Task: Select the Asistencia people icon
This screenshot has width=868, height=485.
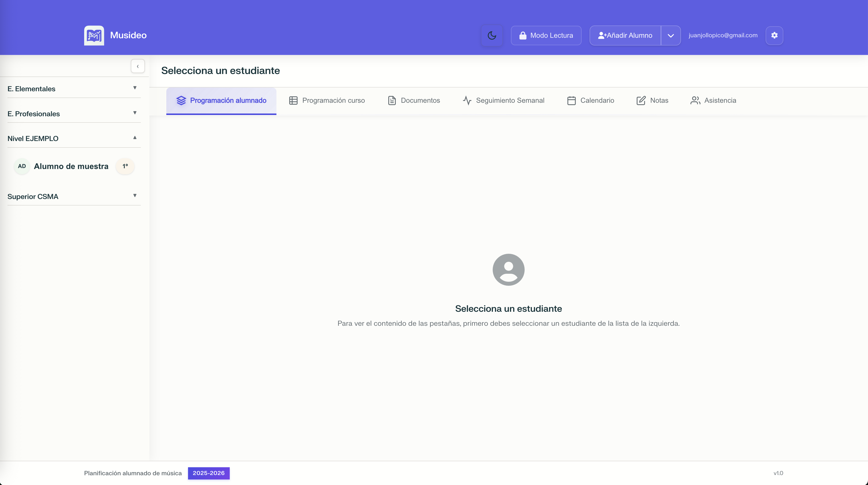Action: 695,100
